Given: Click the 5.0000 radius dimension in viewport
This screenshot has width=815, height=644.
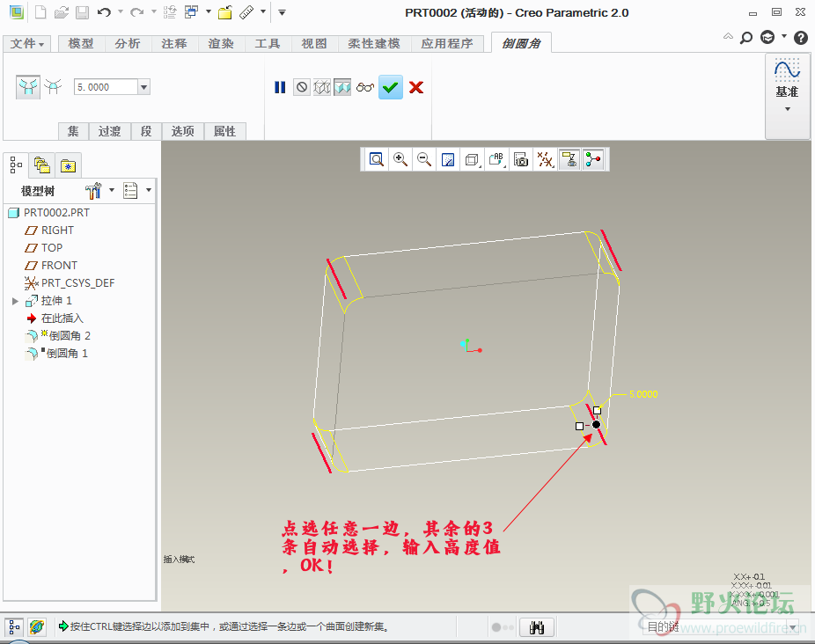Looking at the screenshot, I should [x=643, y=394].
